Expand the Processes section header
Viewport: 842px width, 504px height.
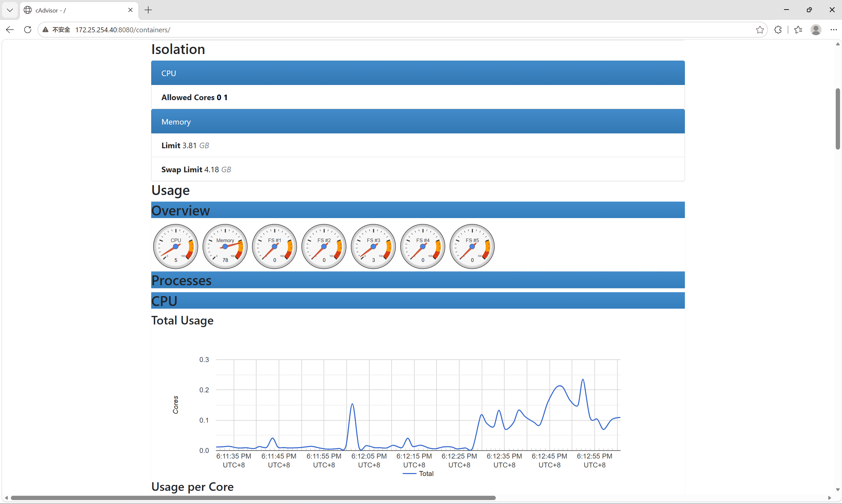click(x=418, y=280)
